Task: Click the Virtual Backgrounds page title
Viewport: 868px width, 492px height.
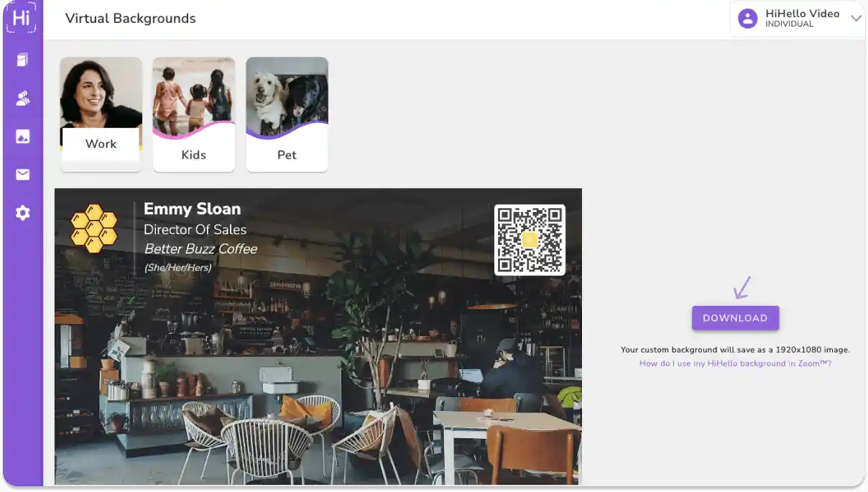Action: pos(130,18)
